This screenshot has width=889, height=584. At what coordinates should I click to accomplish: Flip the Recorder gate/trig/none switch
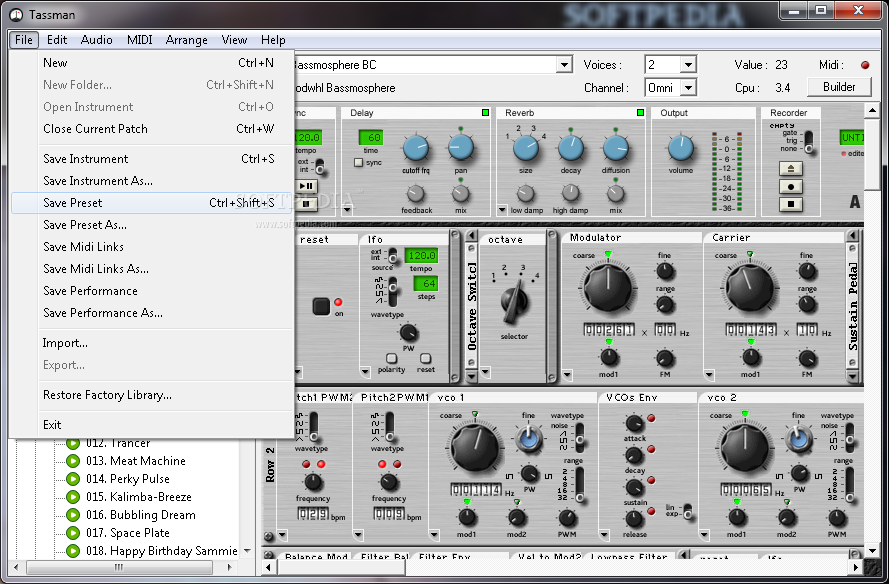coord(808,142)
